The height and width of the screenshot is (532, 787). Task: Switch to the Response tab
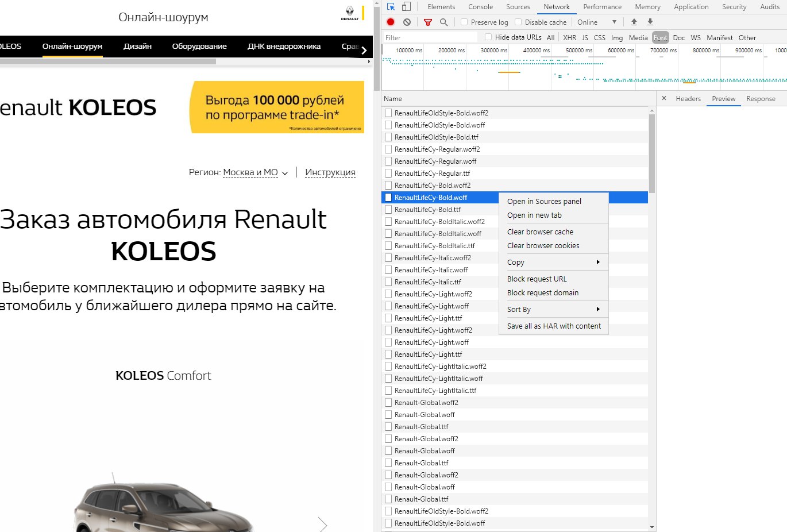coord(761,99)
